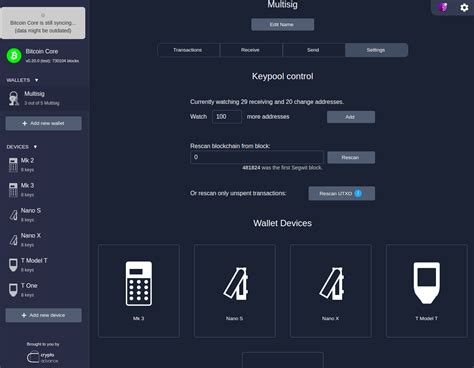
Task: Focus the Rescan blockchain from block field
Action: point(257,157)
